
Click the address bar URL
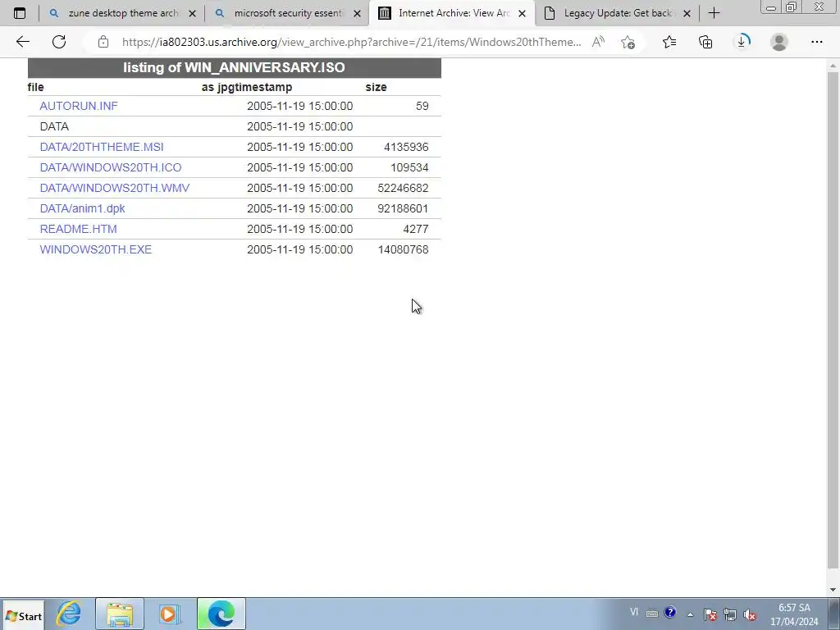(x=351, y=42)
